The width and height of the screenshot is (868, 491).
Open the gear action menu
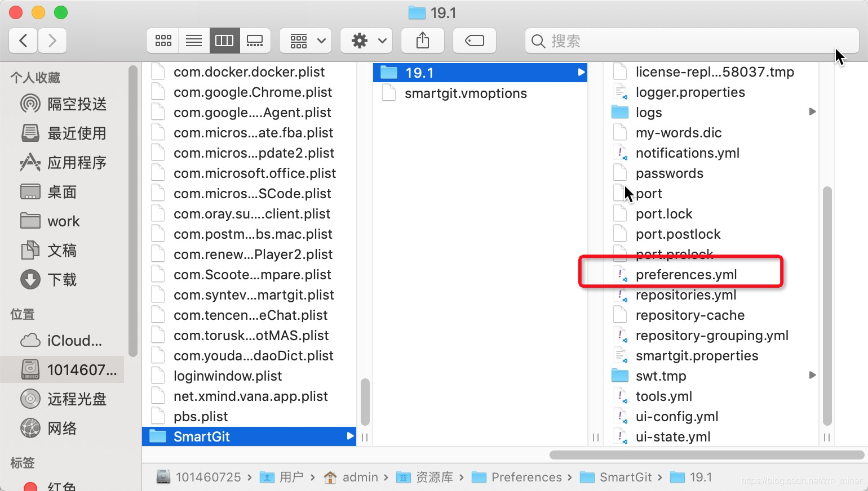click(367, 41)
